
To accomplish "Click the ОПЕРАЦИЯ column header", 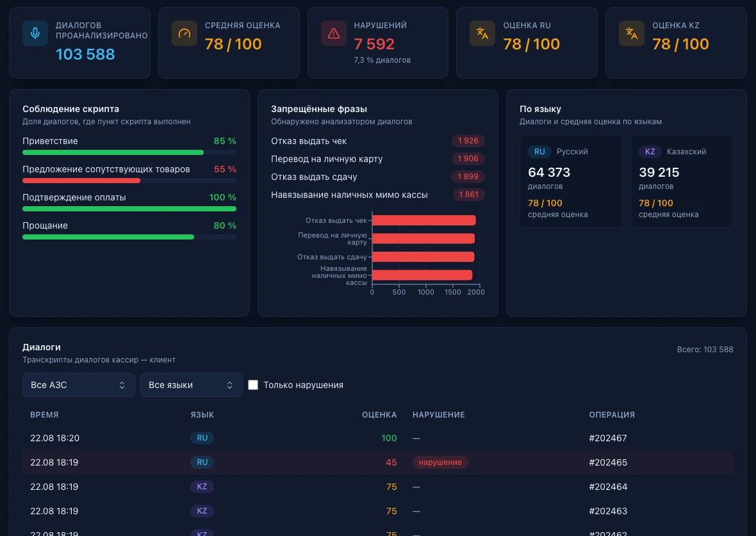I will pos(612,414).
